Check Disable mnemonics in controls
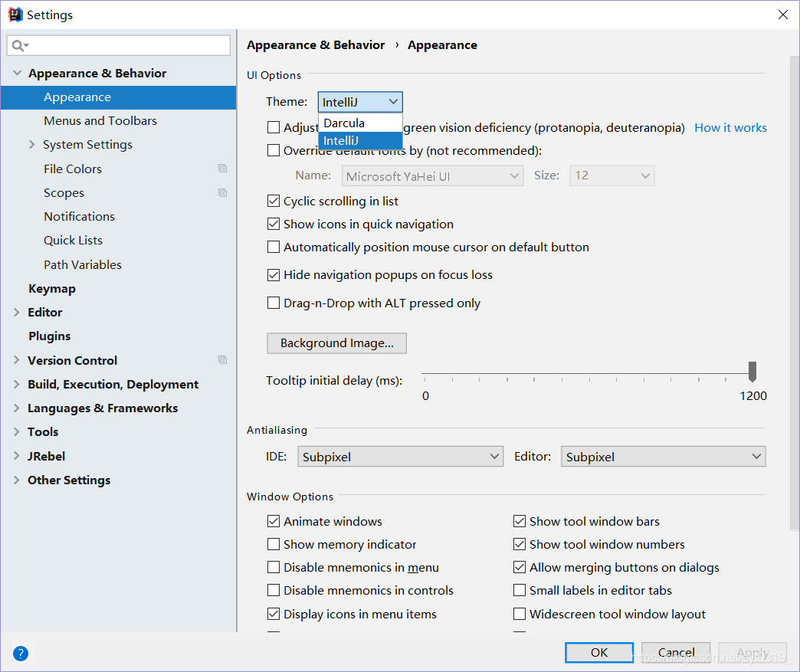This screenshot has width=800, height=672. pos(274,590)
